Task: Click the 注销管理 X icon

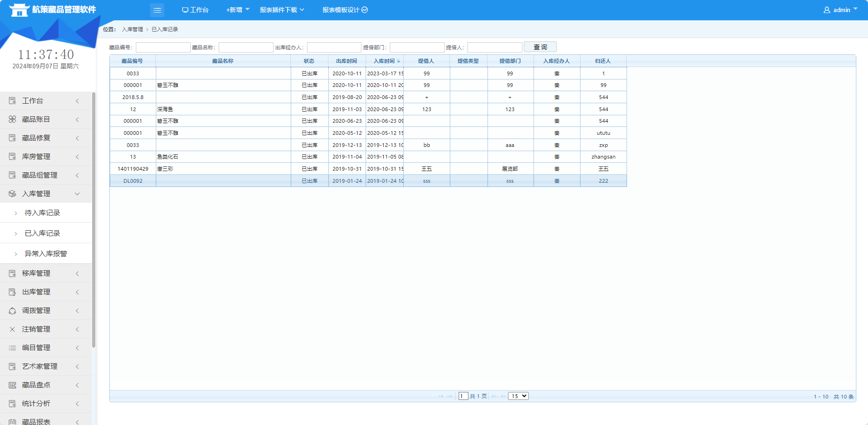Action: click(13, 329)
